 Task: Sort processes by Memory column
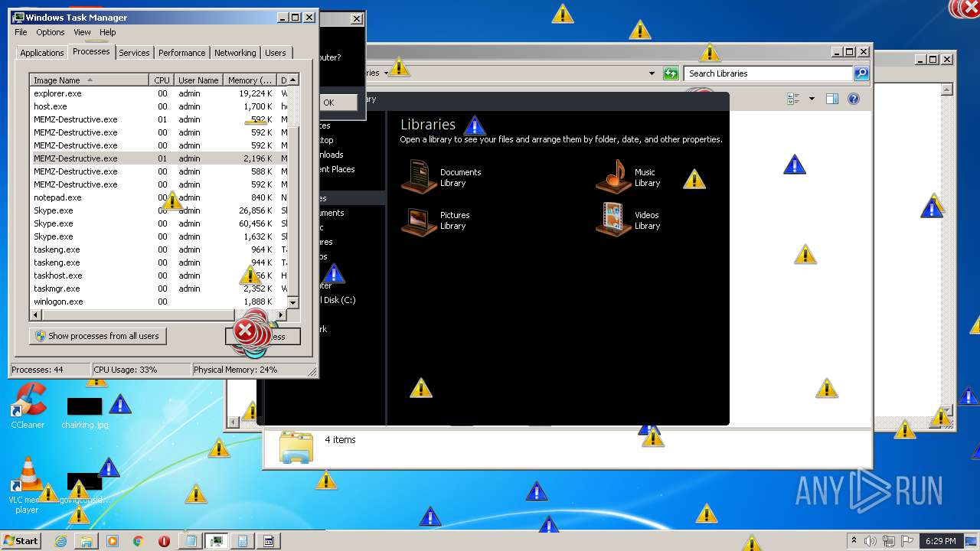[250, 80]
